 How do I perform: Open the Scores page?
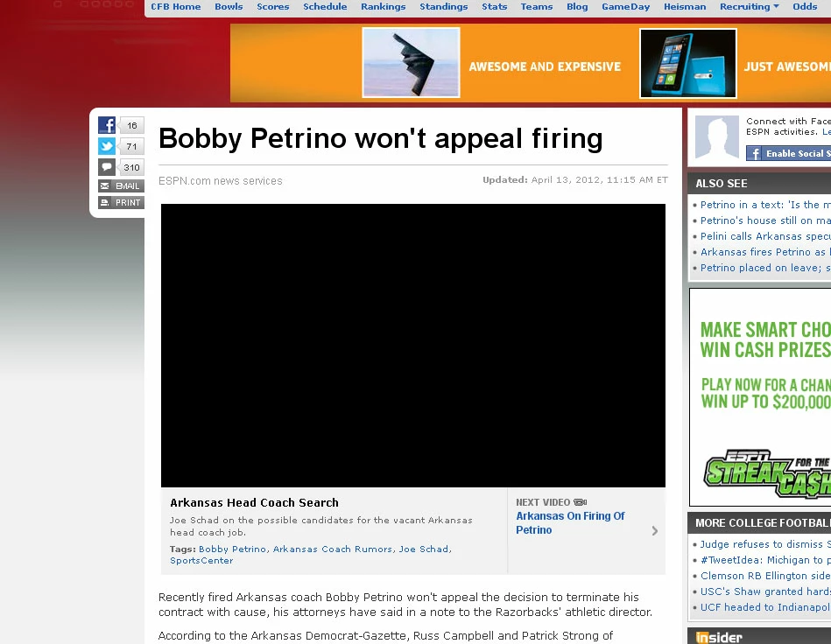(273, 6)
